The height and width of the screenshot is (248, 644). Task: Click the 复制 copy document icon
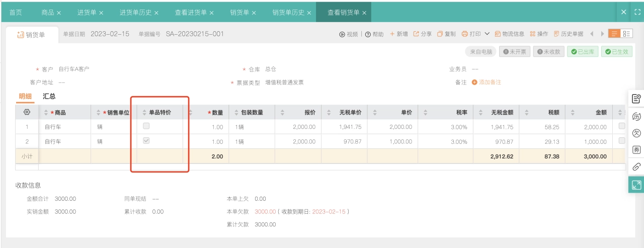440,34
